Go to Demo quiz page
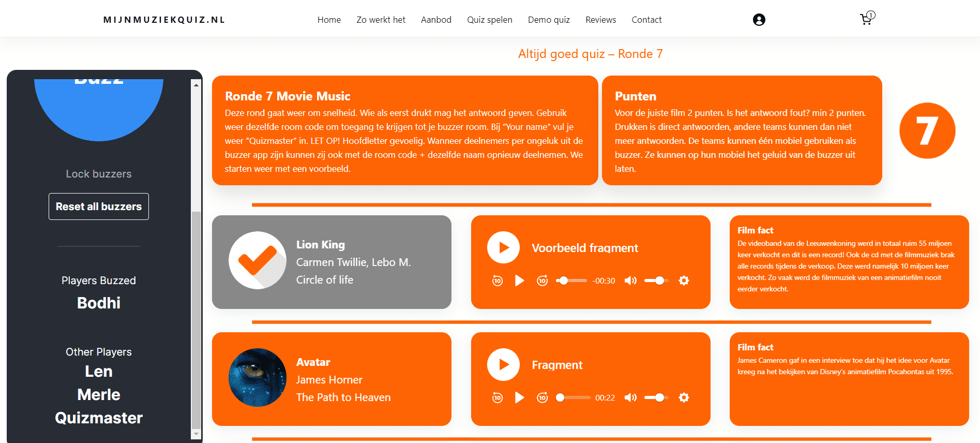This screenshot has width=980, height=443. pyautogui.click(x=549, y=20)
